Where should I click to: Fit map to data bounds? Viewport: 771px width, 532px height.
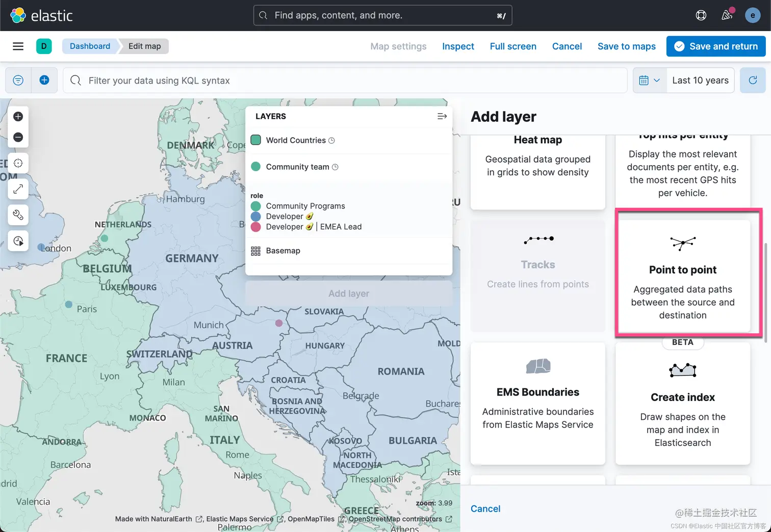click(18, 163)
